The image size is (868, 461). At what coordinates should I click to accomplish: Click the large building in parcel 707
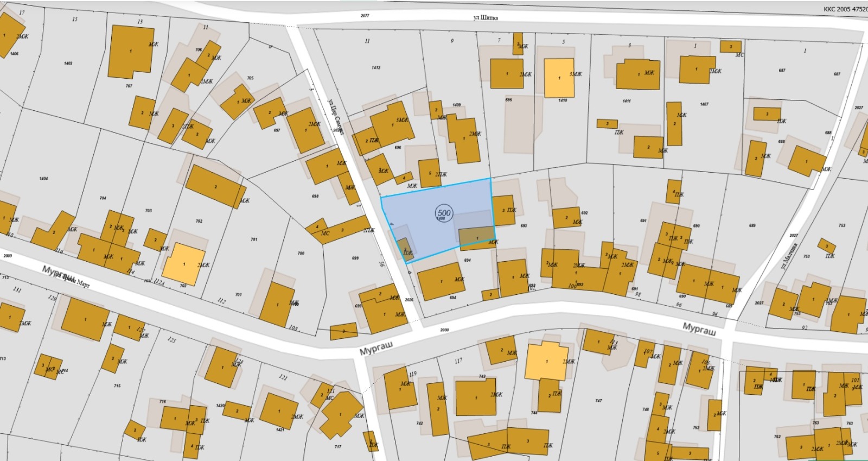coord(130,52)
